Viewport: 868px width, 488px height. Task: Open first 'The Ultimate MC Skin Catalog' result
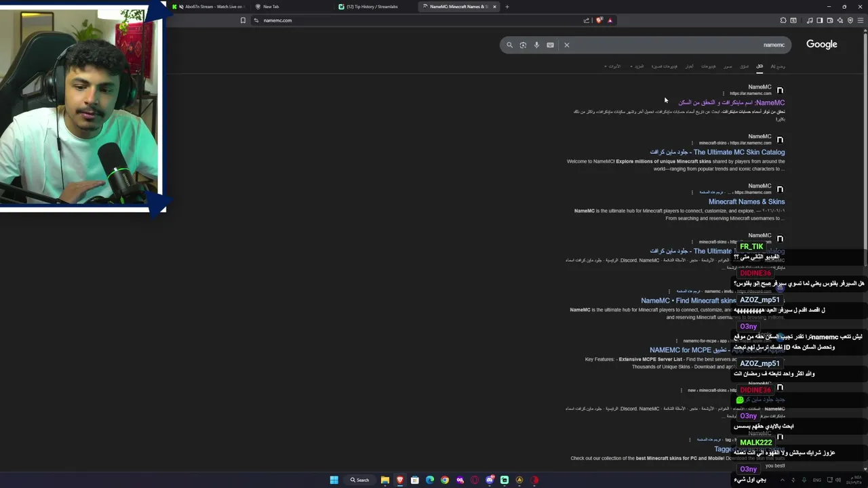[717, 152]
